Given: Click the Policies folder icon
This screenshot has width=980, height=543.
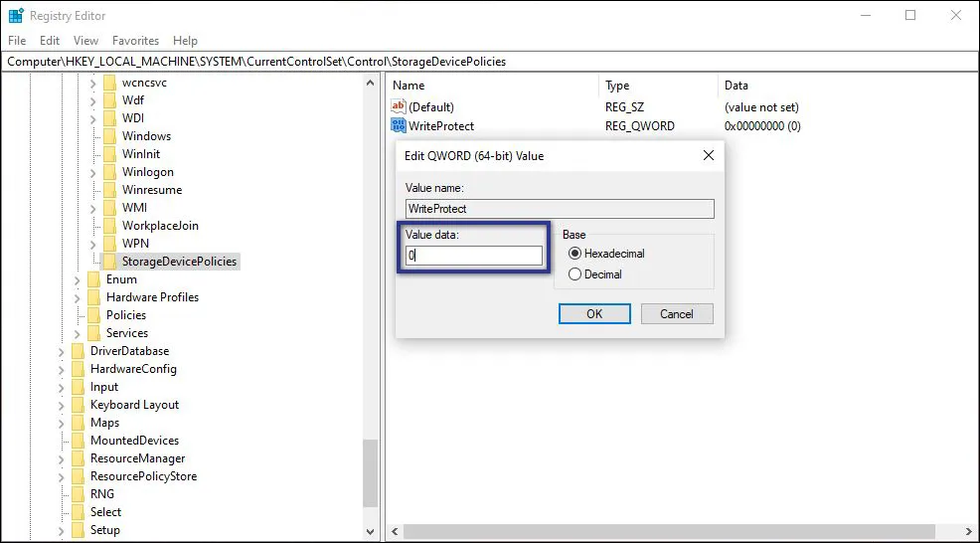Looking at the screenshot, I should [x=93, y=315].
